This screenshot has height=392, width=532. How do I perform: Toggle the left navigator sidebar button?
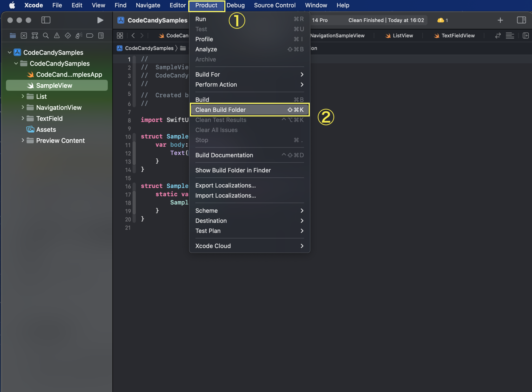[46, 20]
